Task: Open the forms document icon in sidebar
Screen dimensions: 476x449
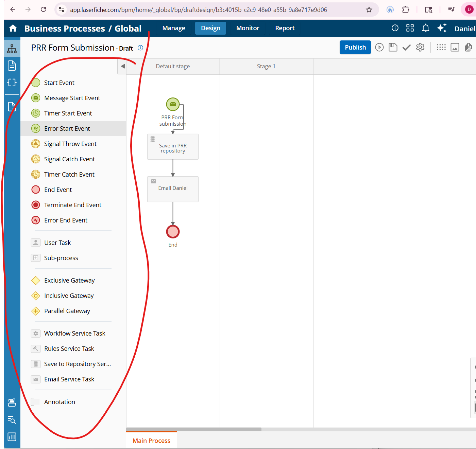Action: click(12, 66)
